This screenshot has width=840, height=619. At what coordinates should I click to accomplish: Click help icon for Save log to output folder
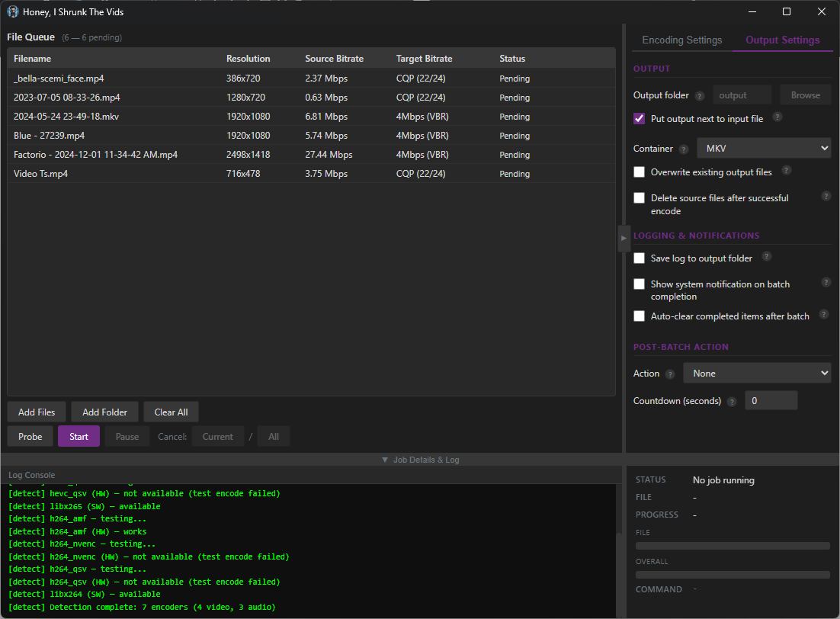(766, 257)
